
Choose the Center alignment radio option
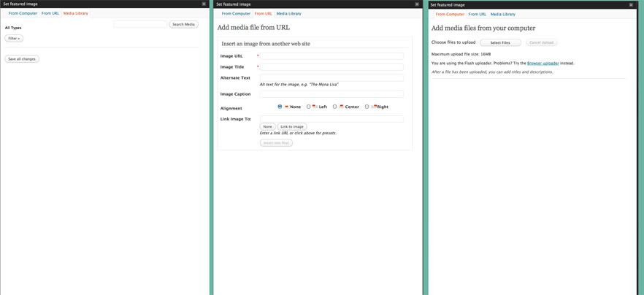pos(334,107)
